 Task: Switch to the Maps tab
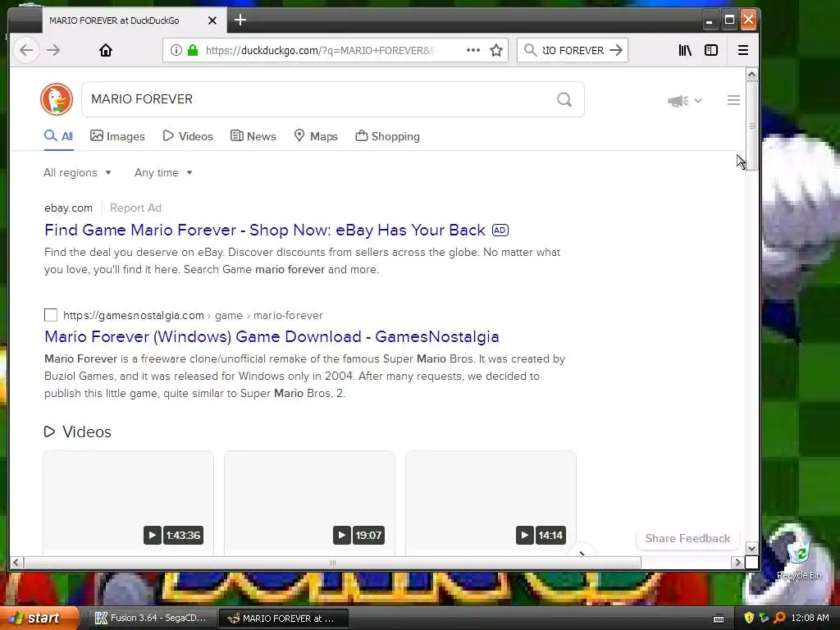point(316,136)
